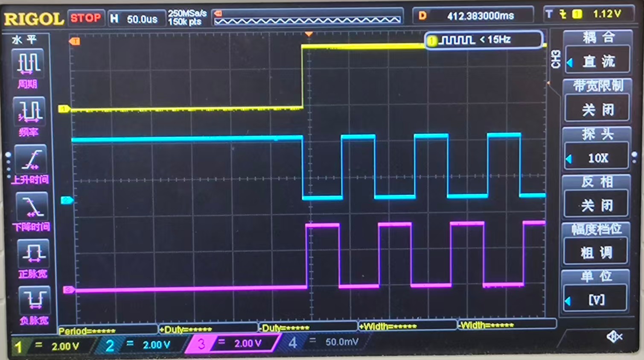Select the channel 4 50.0mV tab
This screenshot has height=360, width=644.
point(324,342)
